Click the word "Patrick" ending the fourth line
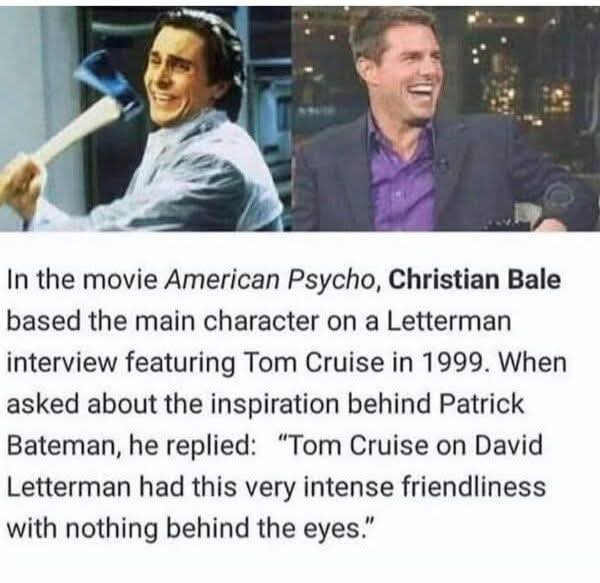This screenshot has width=600, height=583. coord(481,404)
